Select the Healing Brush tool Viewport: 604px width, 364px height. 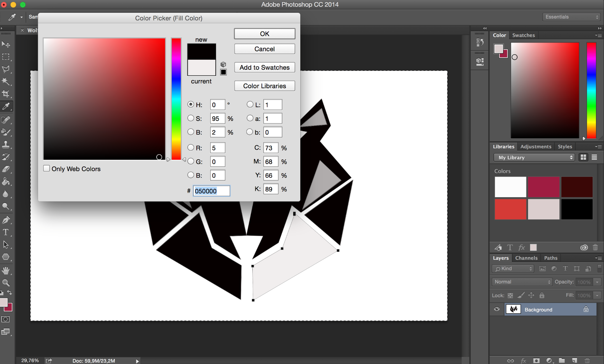(6, 120)
